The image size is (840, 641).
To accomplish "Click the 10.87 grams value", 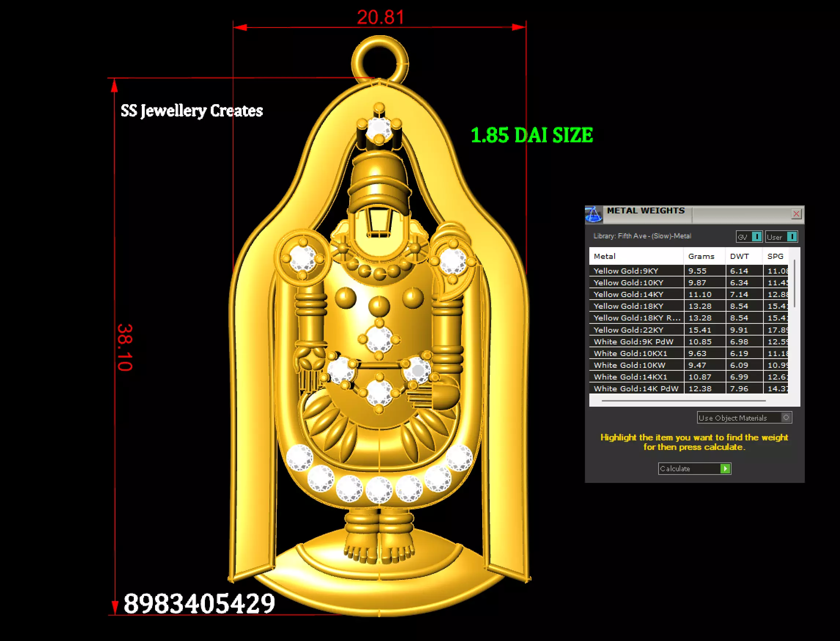I will coord(700,377).
